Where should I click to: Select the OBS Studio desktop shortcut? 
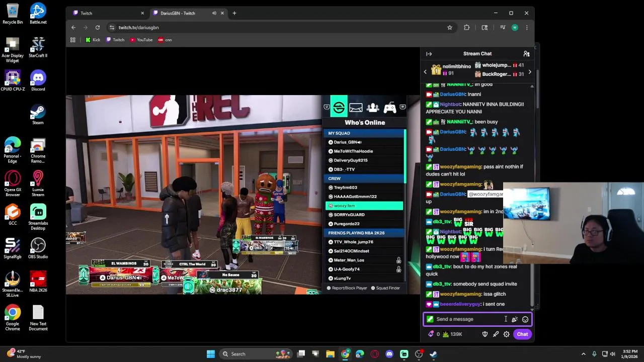coord(38,249)
